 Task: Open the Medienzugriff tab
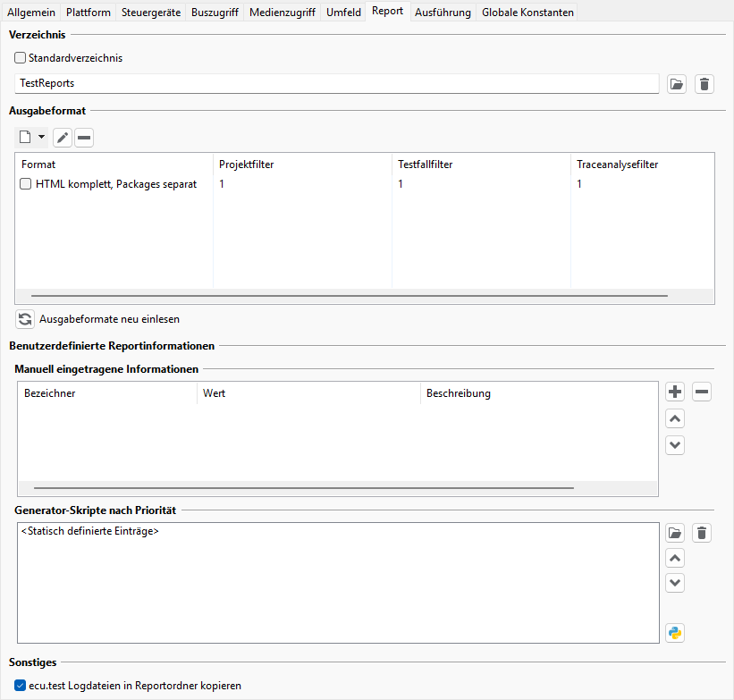point(283,13)
